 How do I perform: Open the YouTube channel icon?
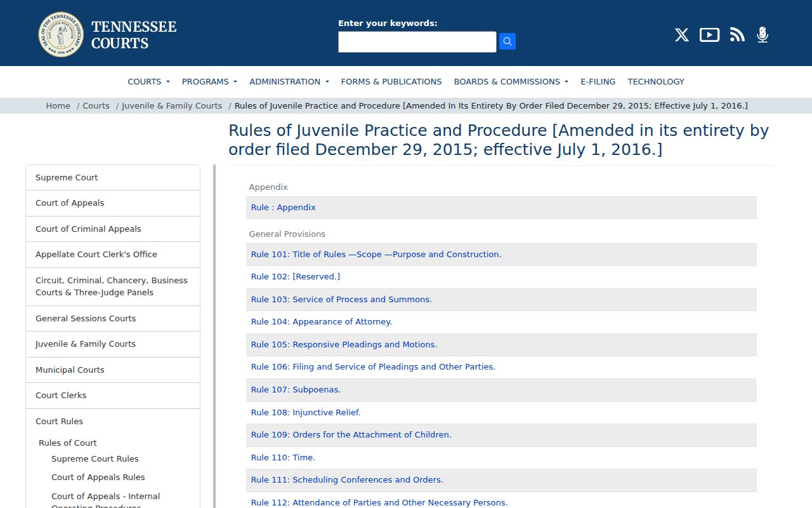709,35
